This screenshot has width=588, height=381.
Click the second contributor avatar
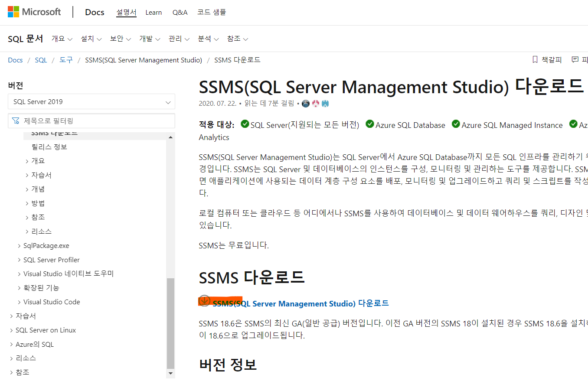coord(316,104)
